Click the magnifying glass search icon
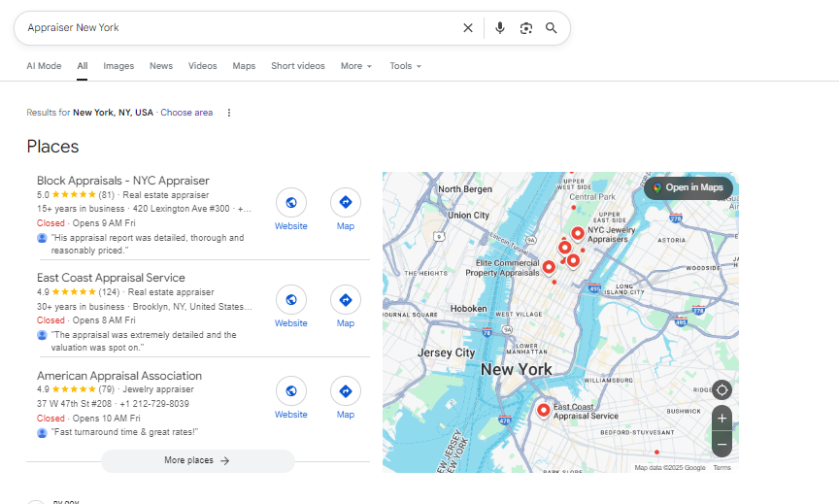Image resolution: width=839 pixels, height=504 pixels. pos(552,28)
